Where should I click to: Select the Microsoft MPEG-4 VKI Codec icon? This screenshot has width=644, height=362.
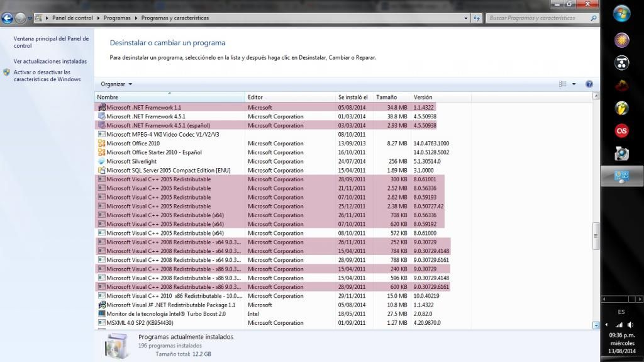click(x=101, y=134)
